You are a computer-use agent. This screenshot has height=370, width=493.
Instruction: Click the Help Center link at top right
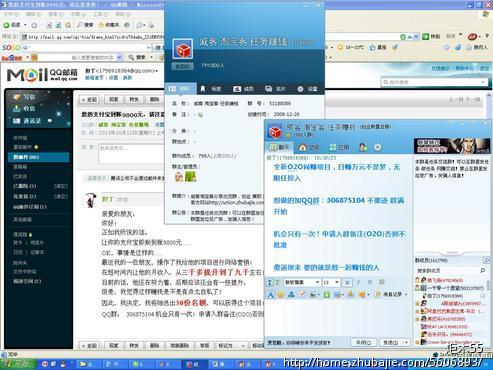click(x=464, y=68)
